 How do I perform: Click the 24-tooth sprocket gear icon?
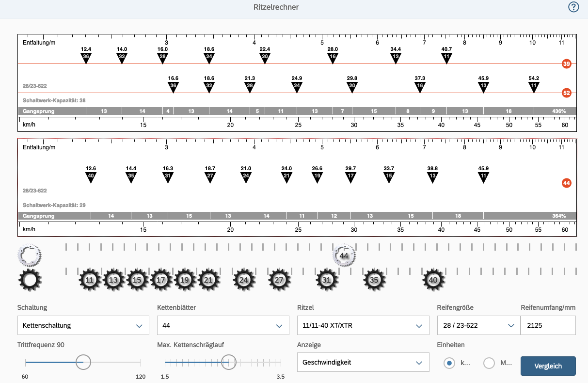click(244, 280)
